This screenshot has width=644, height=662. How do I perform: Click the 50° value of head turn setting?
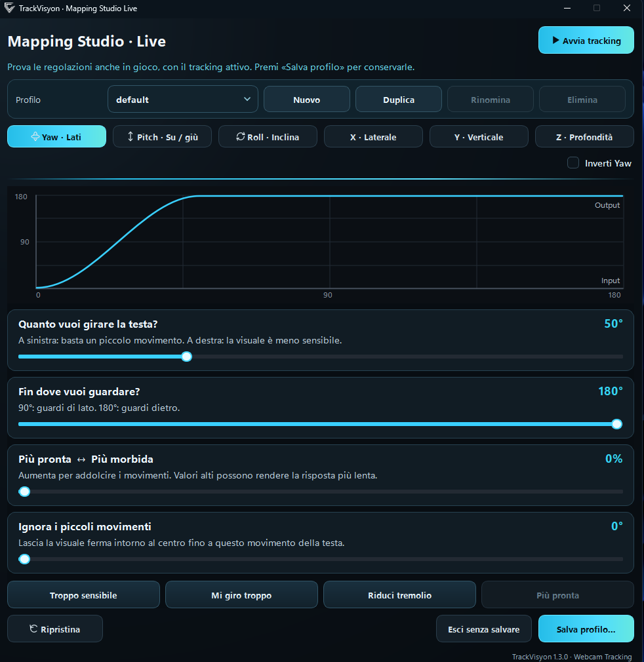[x=614, y=324]
